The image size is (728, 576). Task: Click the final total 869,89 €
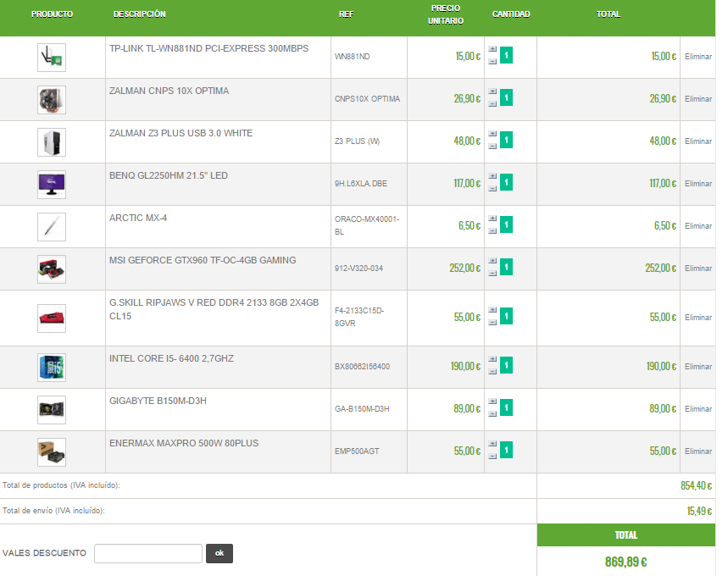(x=625, y=562)
